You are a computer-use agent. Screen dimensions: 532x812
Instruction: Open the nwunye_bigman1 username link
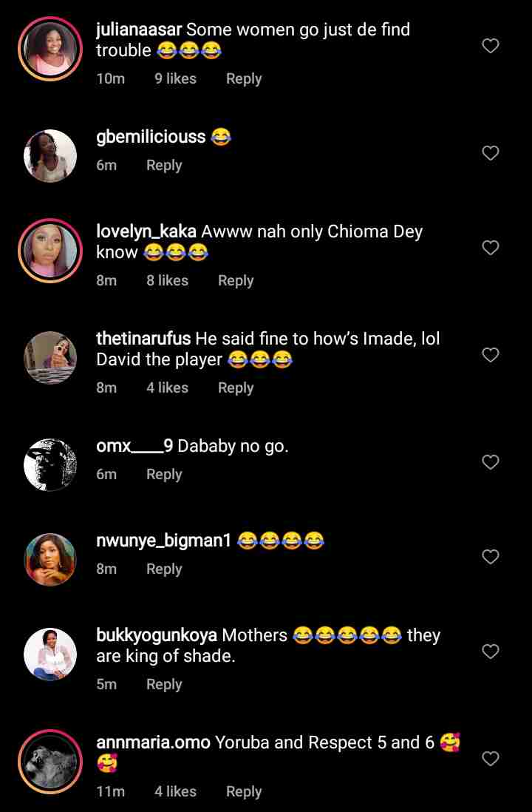point(164,541)
